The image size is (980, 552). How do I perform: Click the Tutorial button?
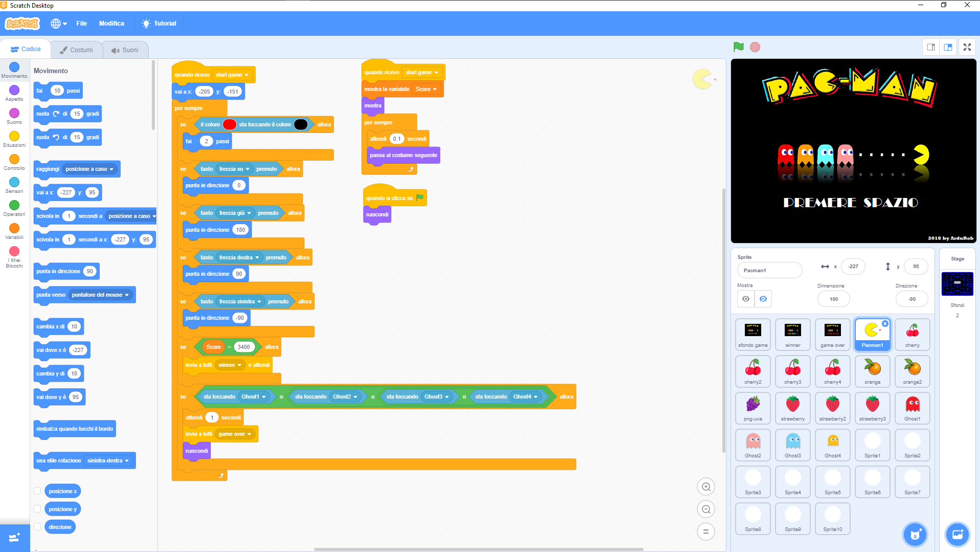(158, 23)
